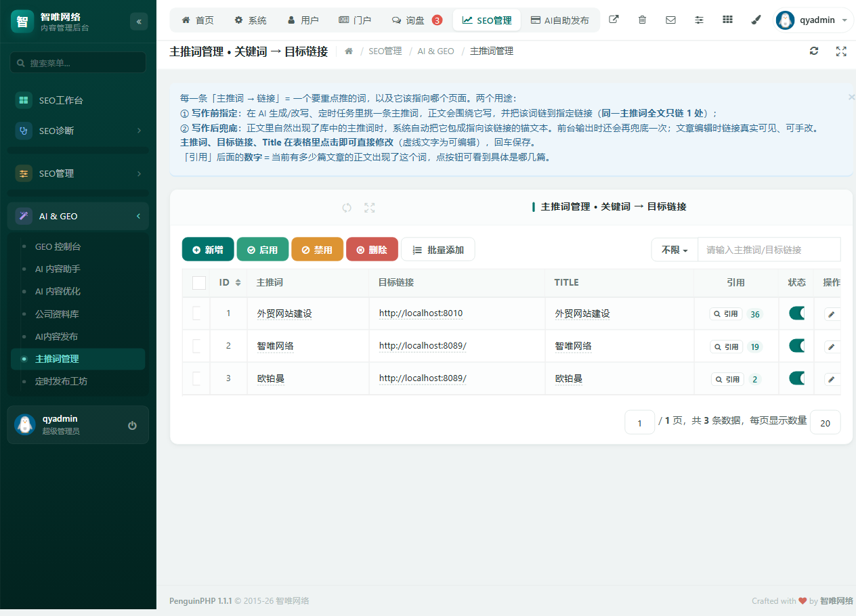The height and width of the screenshot is (616, 856).
Task: Open the 询盘 top tab
Action: pyautogui.click(x=416, y=20)
